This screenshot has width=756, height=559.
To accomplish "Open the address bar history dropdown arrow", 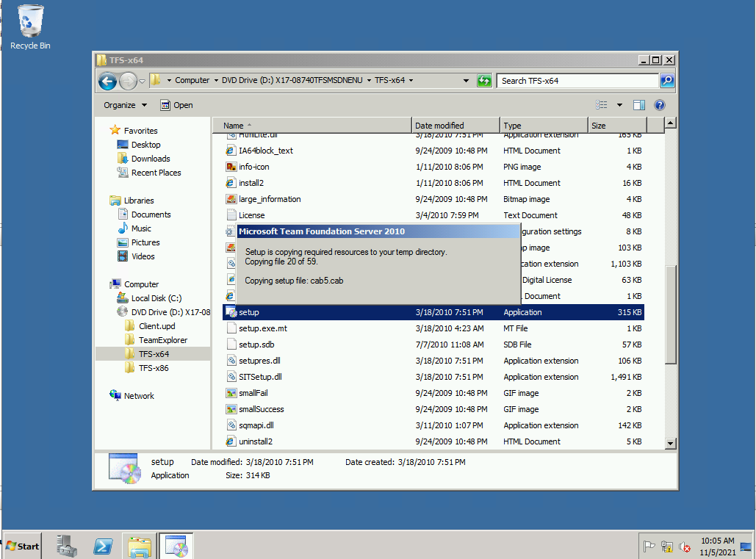I will (466, 81).
